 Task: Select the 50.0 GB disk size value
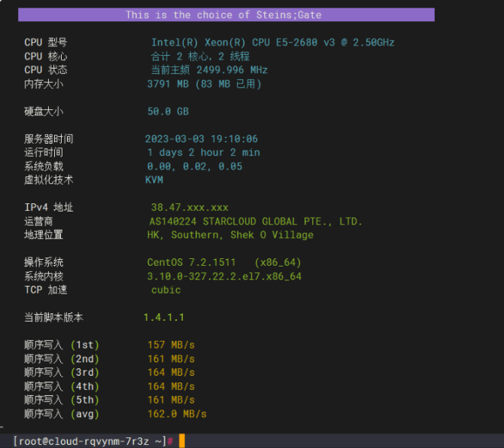click(168, 111)
